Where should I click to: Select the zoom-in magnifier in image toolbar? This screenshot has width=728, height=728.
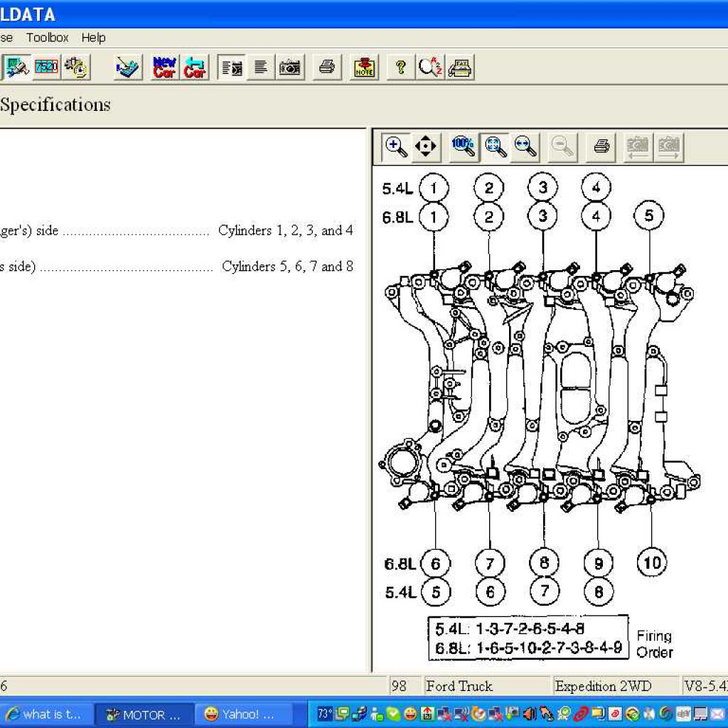coord(396,146)
